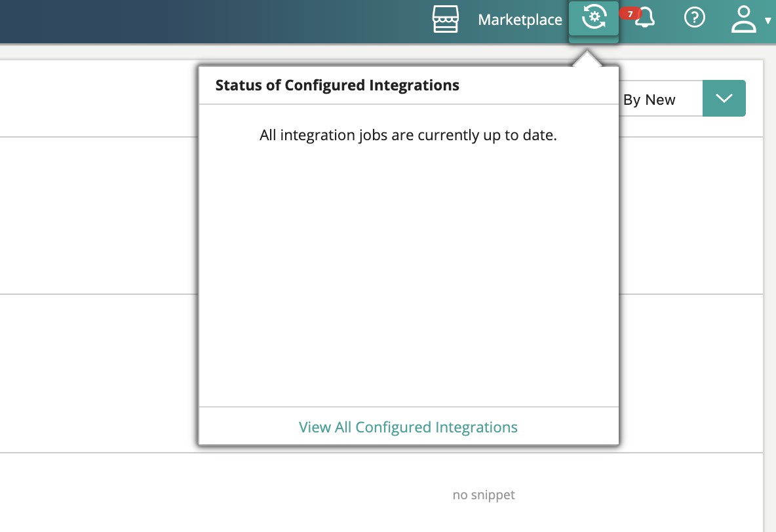This screenshot has height=532, width=776.
Task: Click the 'no snippet' placeholder text
Action: coord(484,495)
